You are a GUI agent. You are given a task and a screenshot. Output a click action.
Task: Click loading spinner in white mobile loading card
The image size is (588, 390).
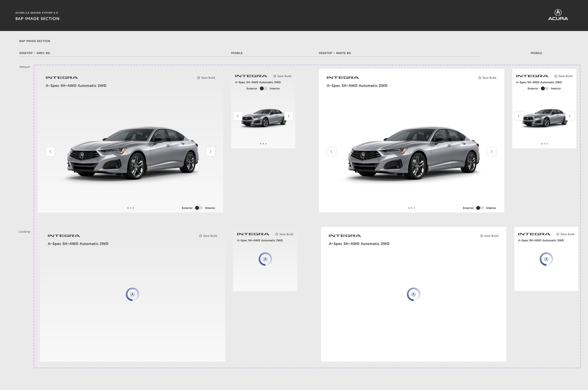tap(546, 259)
